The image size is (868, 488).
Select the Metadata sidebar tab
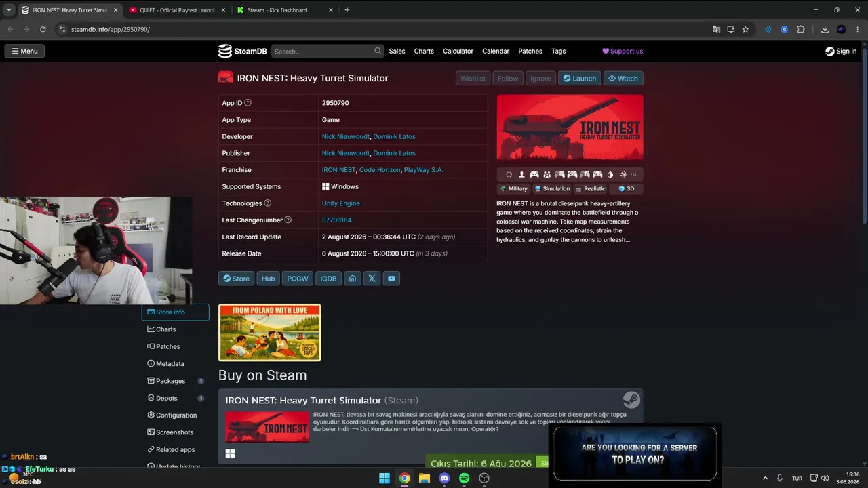click(x=175, y=364)
